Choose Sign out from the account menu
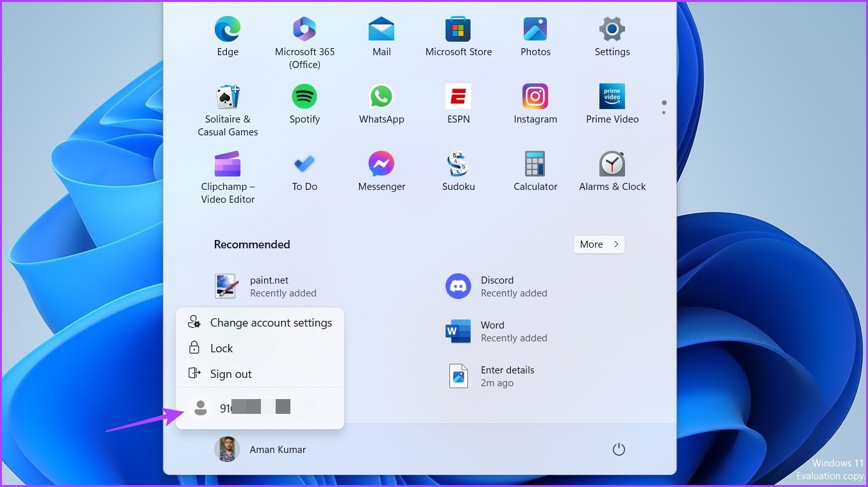This screenshot has width=868, height=487. pyautogui.click(x=260, y=374)
